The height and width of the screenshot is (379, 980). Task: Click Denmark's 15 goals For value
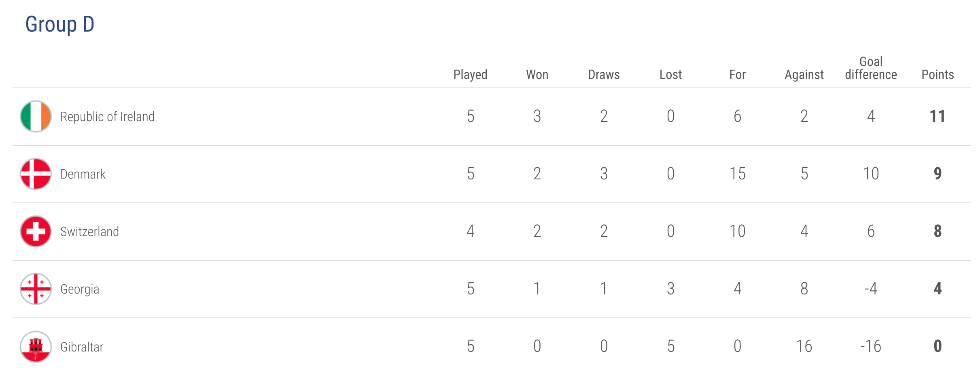tap(737, 174)
